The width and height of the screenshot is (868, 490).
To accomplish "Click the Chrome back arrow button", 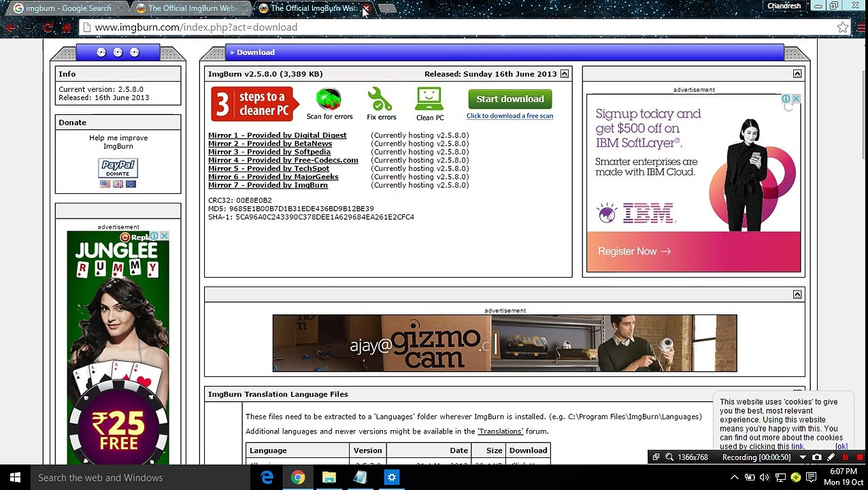I will [x=11, y=27].
